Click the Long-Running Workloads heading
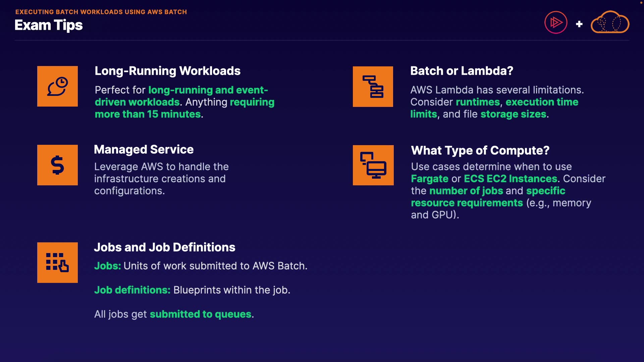 [167, 71]
